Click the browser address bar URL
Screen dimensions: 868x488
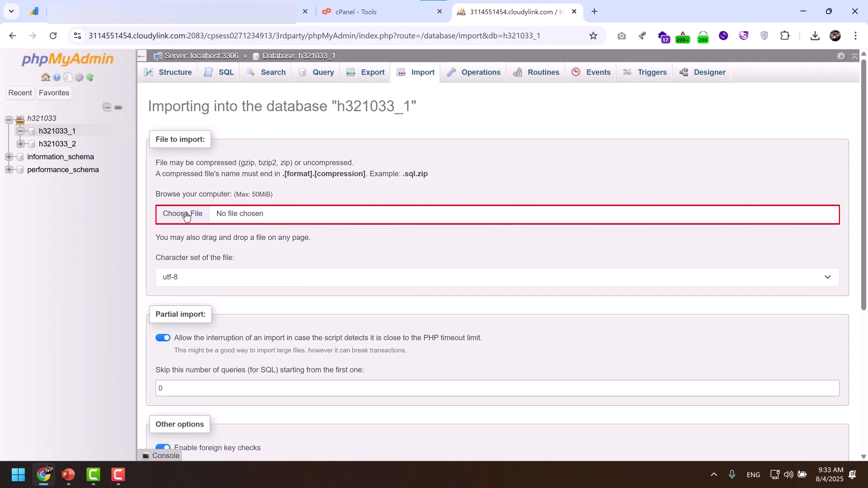click(314, 36)
